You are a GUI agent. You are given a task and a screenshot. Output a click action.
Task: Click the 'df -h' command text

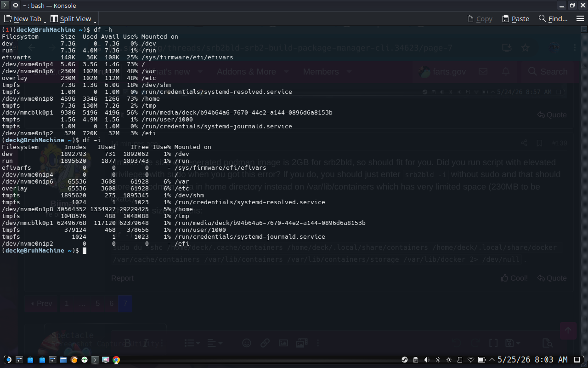(103, 30)
